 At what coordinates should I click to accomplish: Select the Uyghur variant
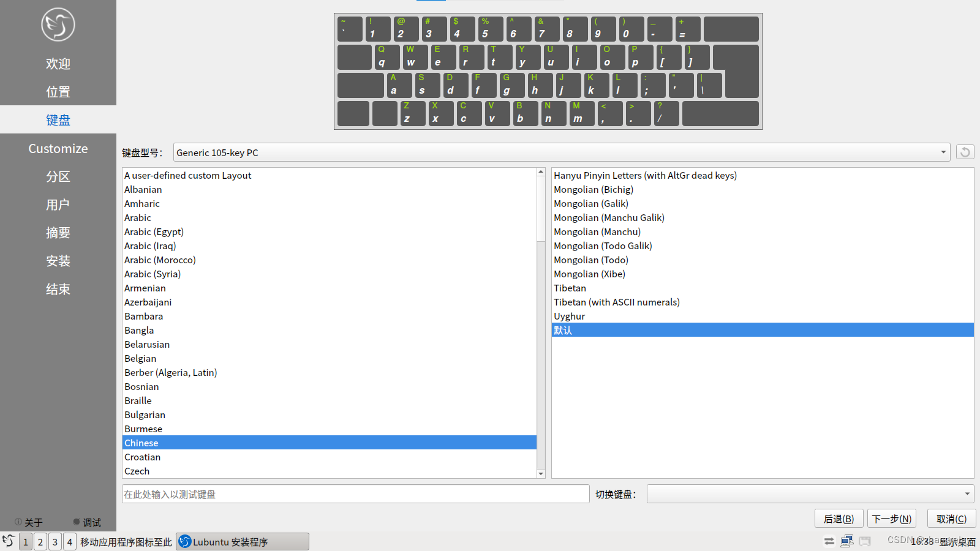[763, 317]
